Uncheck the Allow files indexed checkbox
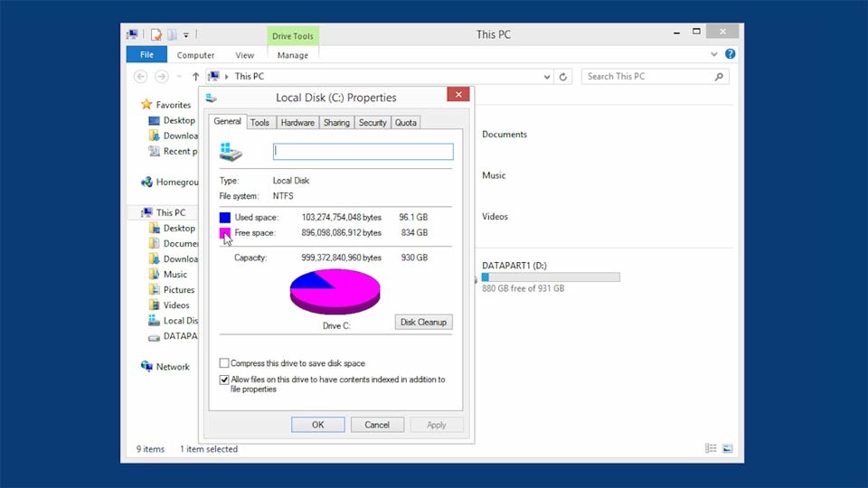The image size is (868, 488). tap(224, 380)
